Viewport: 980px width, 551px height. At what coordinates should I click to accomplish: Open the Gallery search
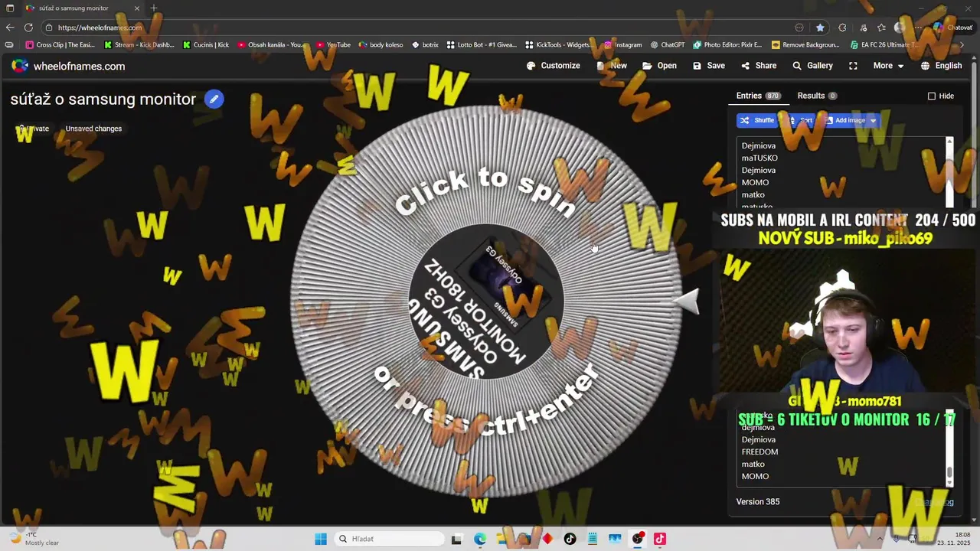point(812,66)
